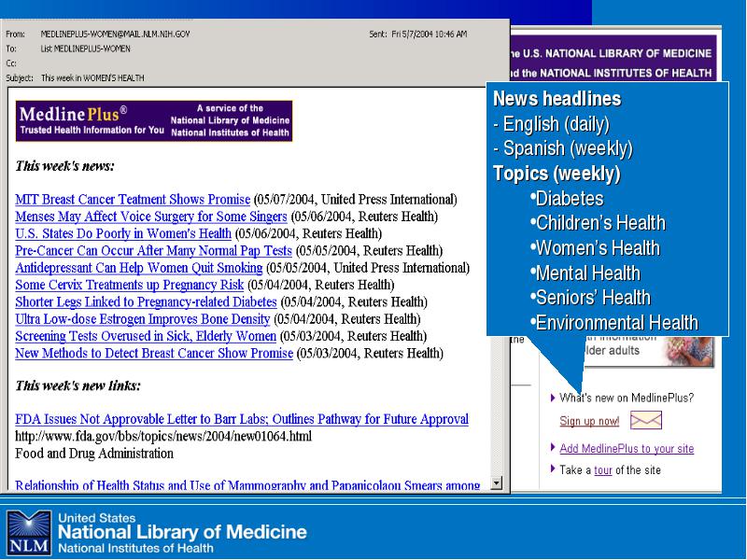The height and width of the screenshot is (560, 747).
Task: Click "(05/05/2004, United Press International)" source note
Action: pos(367,268)
